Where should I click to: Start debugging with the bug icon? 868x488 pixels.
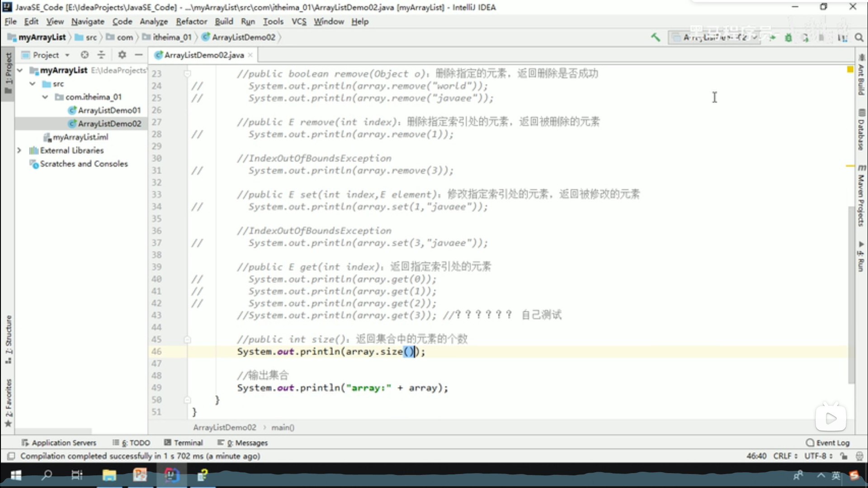(x=788, y=38)
